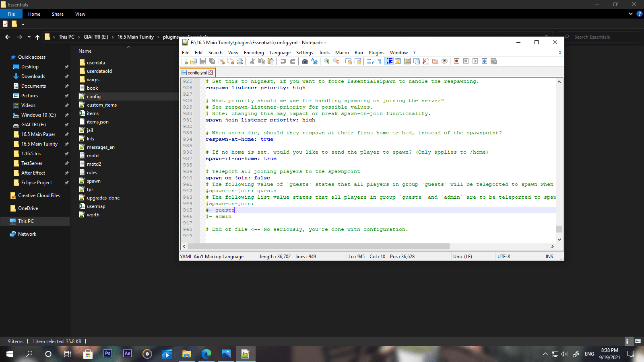The height and width of the screenshot is (362, 644).
Task: Close the config.yml tab using its red X
Action: tap(211, 73)
